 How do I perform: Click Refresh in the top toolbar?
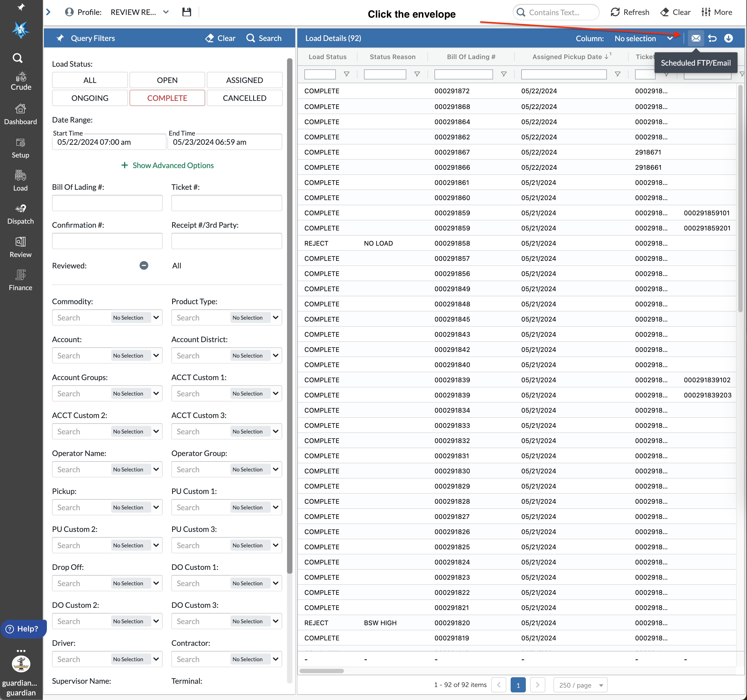630,12
